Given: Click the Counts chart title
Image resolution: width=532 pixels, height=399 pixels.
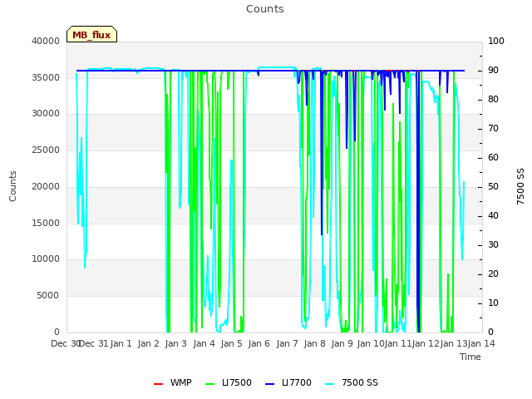Looking at the screenshot, I should tap(265, 9).
